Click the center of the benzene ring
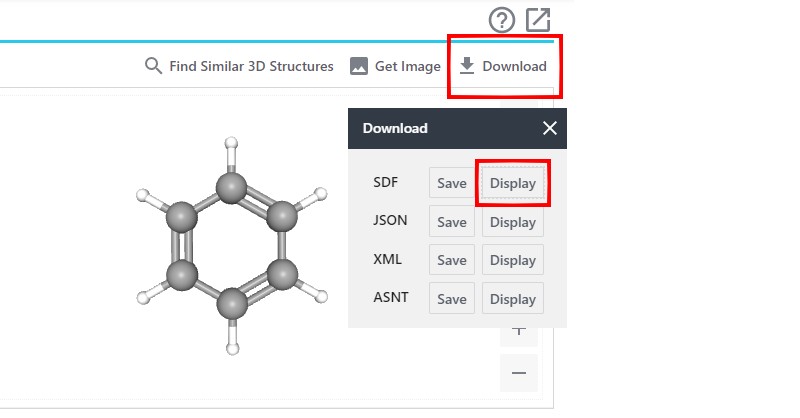 [x=232, y=245]
